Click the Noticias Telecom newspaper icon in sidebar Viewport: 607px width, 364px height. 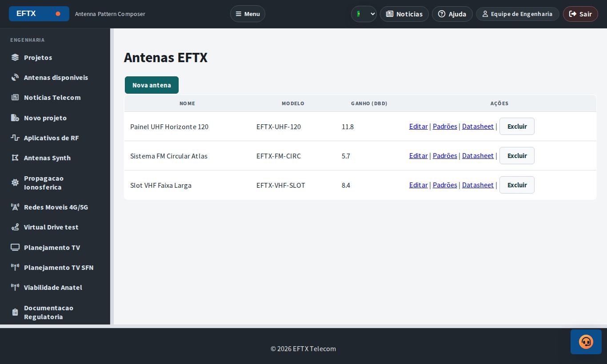15,97
